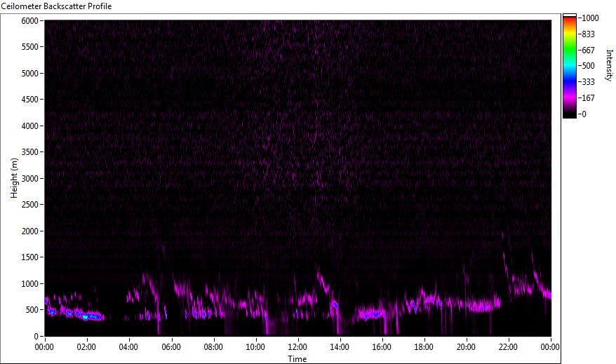The image size is (616, 364).
Task: Click the 2500 height axis tick
Action: pyautogui.click(x=30, y=205)
